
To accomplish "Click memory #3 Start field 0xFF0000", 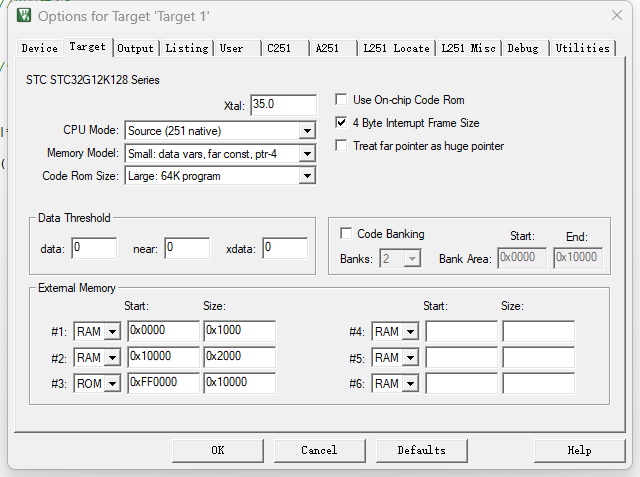I will [163, 383].
